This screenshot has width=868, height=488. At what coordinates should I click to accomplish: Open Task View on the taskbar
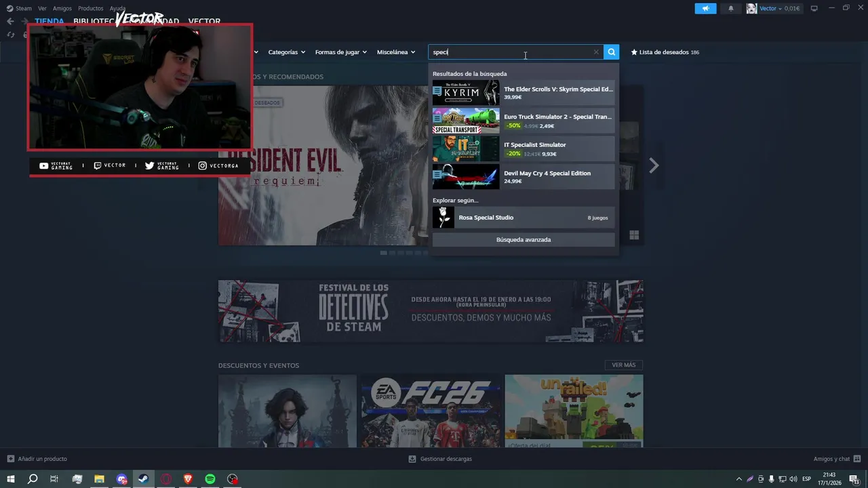click(54, 479)
